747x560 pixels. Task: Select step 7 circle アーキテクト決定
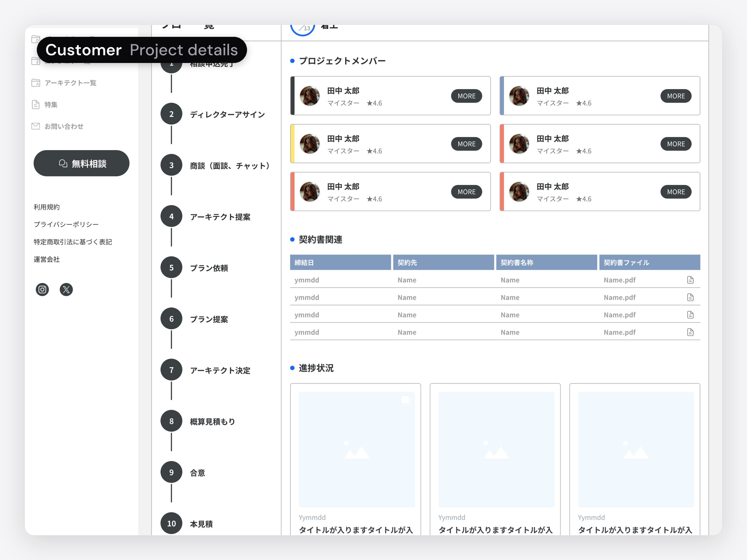[x=172, y=370]
